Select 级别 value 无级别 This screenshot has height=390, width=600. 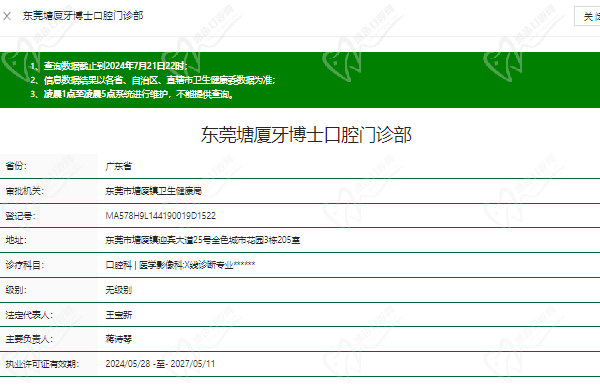point(119,290)
